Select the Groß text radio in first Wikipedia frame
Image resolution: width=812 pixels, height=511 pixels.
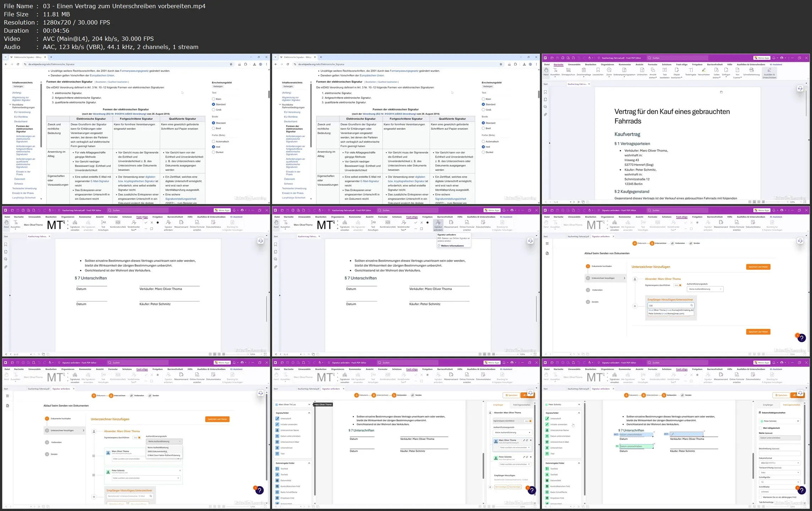213,110
